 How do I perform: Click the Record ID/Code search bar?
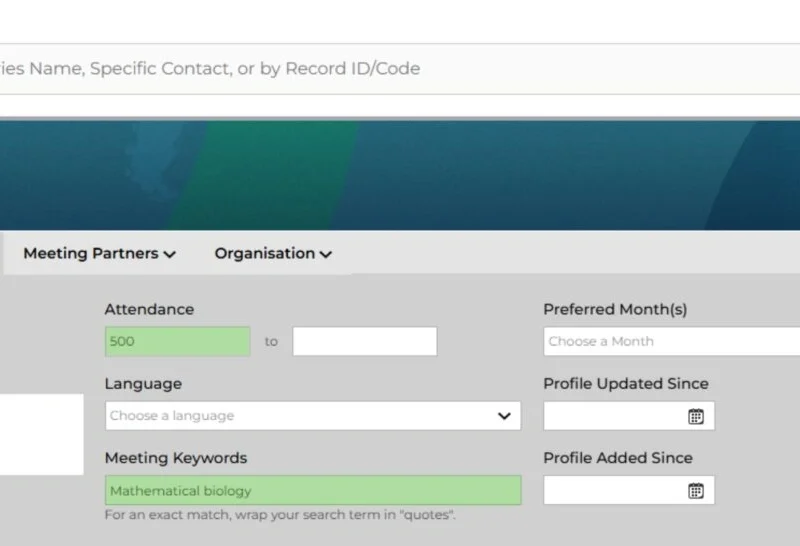(400, 69)
